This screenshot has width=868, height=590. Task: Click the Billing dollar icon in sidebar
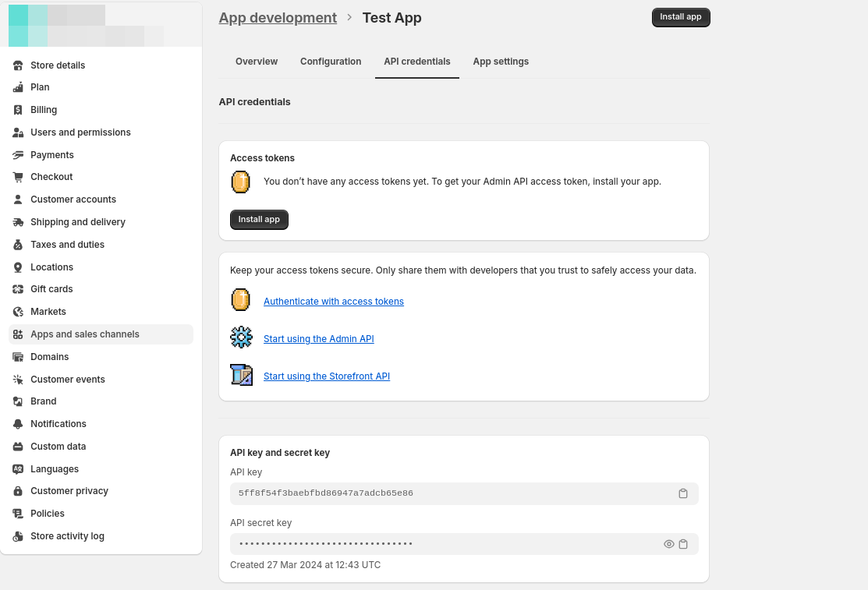click(18, 110)
